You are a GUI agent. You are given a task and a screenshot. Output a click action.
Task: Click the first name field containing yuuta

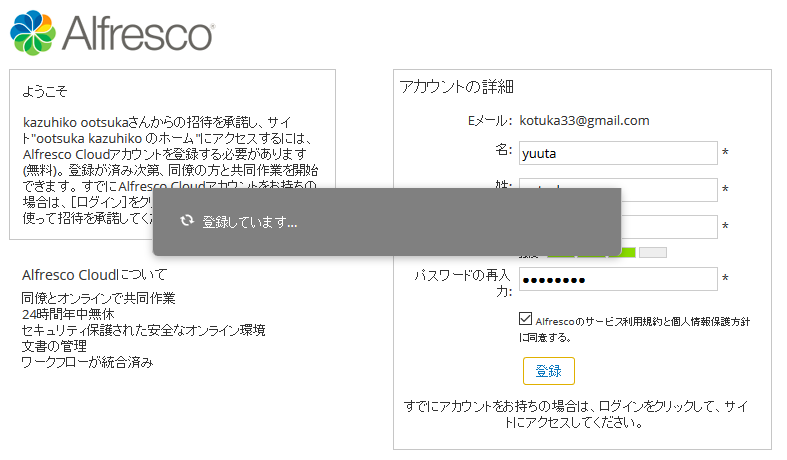[x=618, y=153]
